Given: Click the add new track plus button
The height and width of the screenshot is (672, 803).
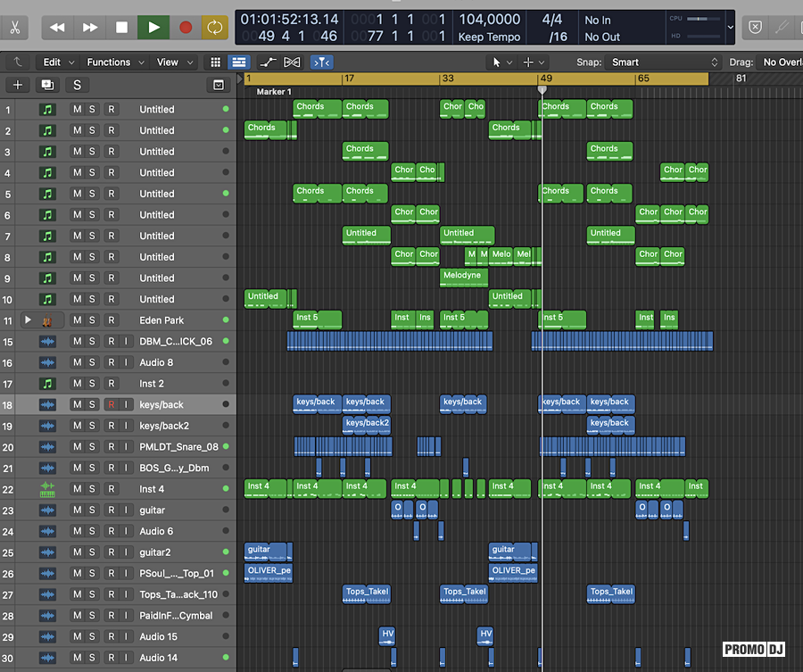Looking at the screenshot, I should [18, 85].
